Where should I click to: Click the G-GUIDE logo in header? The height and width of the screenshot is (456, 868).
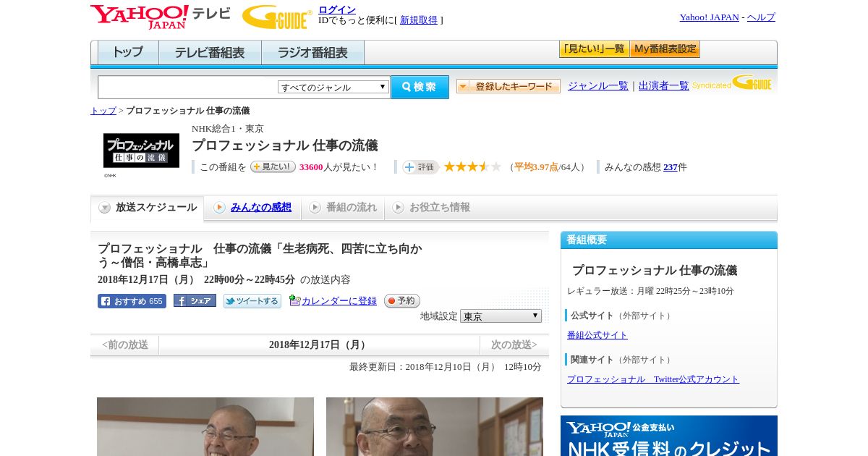pos(277,17)
